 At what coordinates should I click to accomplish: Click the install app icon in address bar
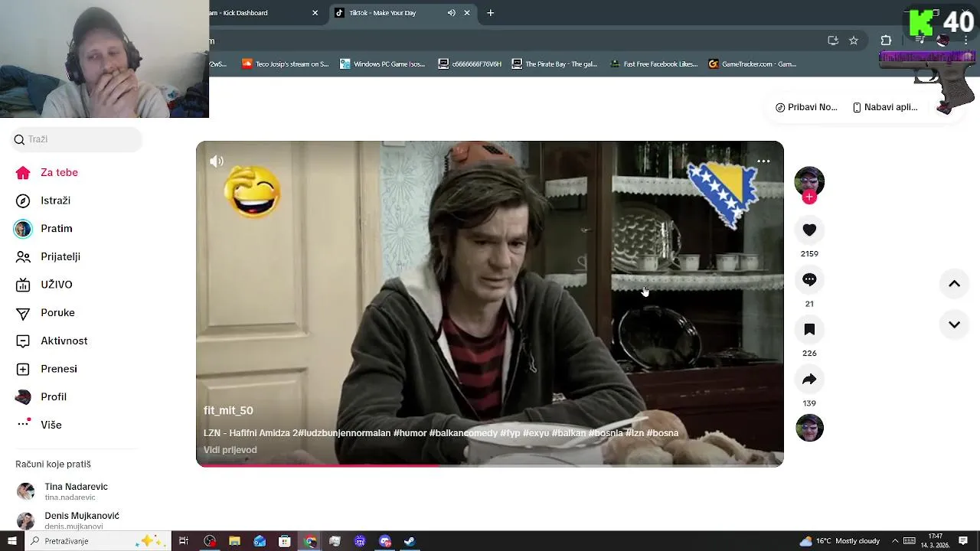[833, 41]
